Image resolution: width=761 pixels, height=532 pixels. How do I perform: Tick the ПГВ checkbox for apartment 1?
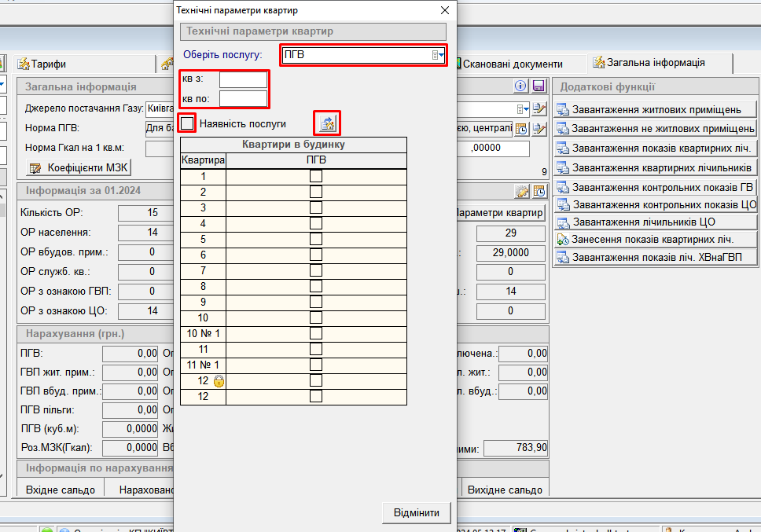pyautogui.click(x=316, y=176)
